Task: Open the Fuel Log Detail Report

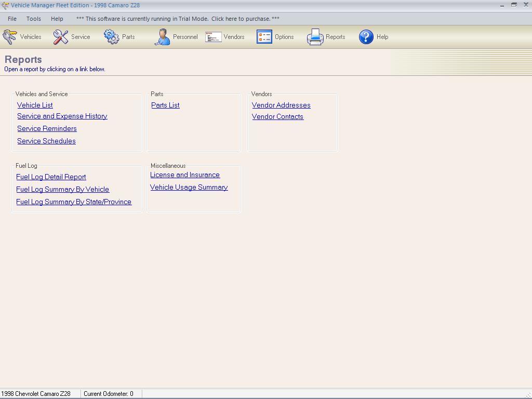Action: (51, 177)
